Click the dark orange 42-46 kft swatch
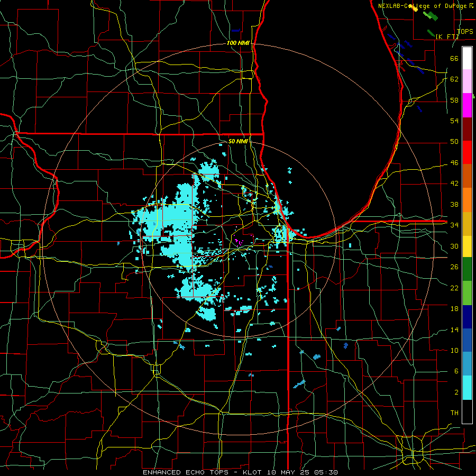The width and height of the screenshot is (476, 476). pos(467,176)
